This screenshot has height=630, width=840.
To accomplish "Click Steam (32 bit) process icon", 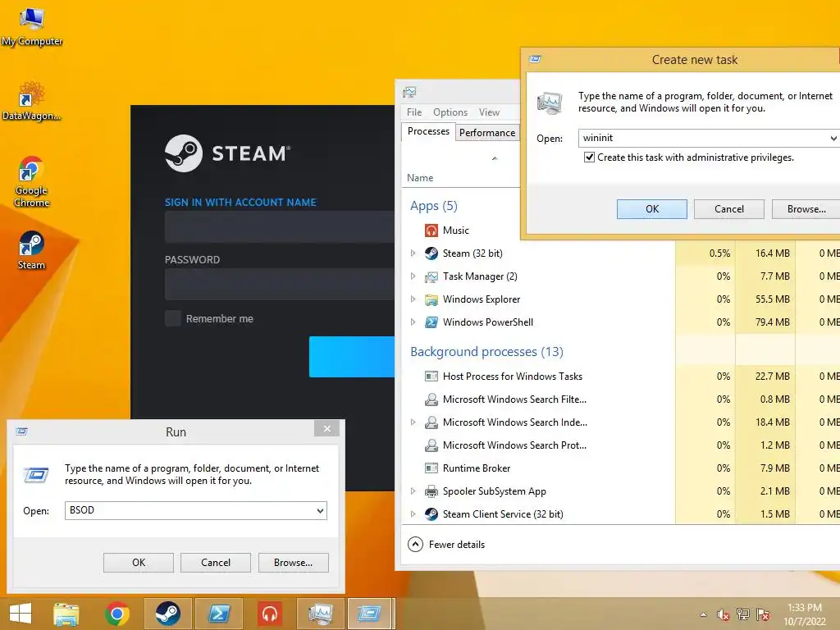I will tap(431, 253).
